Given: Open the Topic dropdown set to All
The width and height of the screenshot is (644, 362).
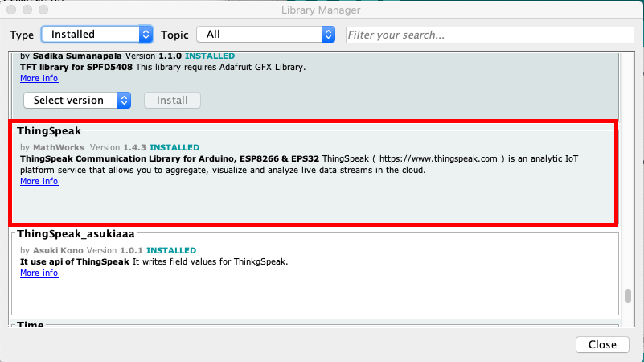Looking at the screenshot, I should point(266,35).
